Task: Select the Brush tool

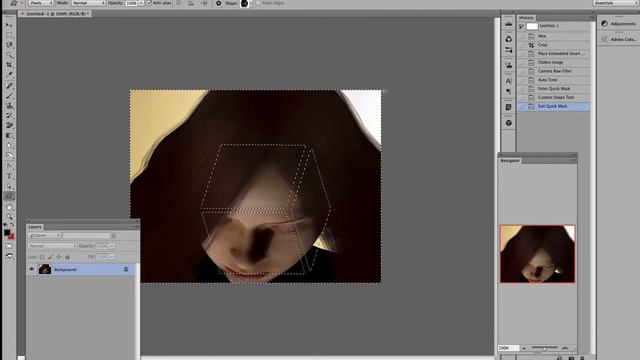Action: point(9,96)
